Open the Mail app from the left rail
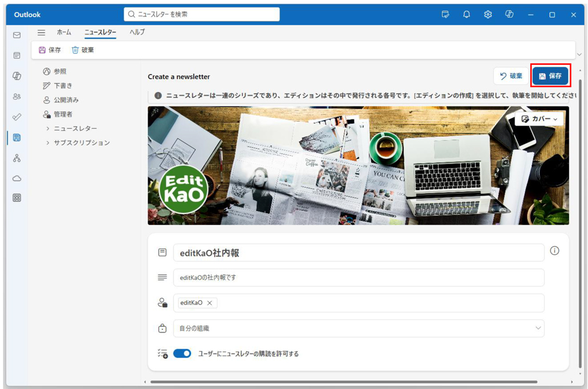Viewport: 588px width, 389px height. [x=16, y=35]
